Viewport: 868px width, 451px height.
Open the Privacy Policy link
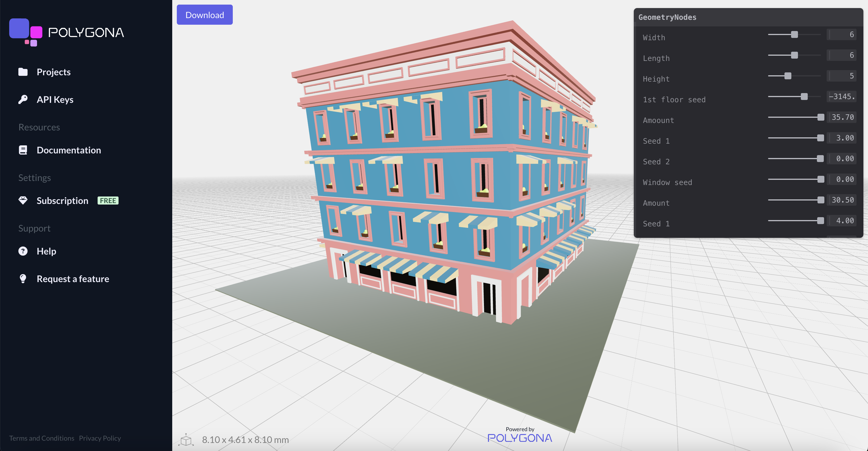pos(100,438)
